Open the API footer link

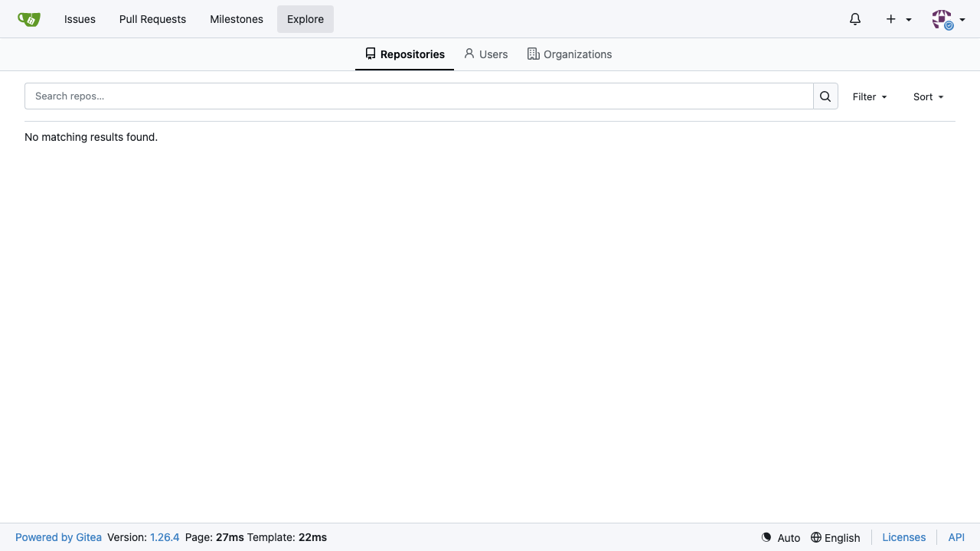pos(956,537)
